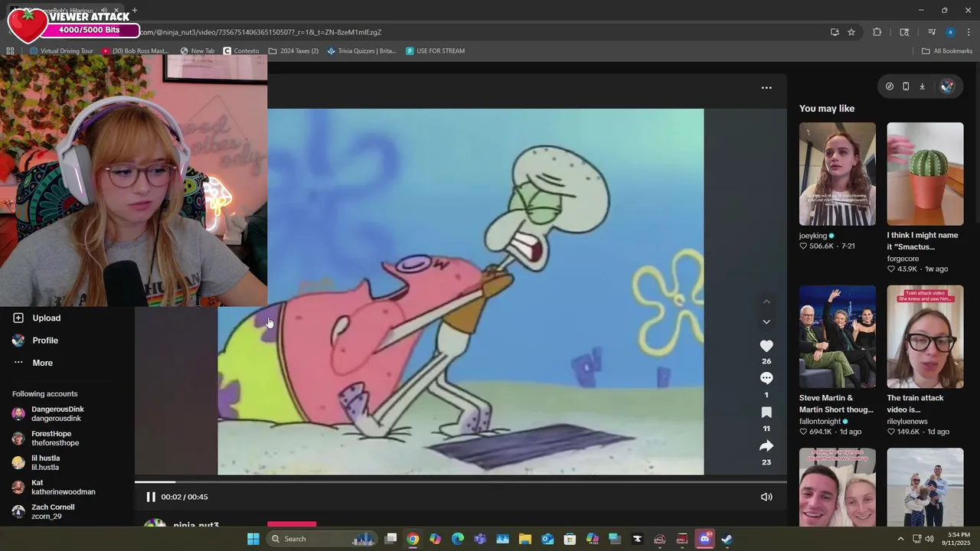980x551 pixels.
Task: Click the Upload plus icon in sidebar
Action: [x=18, y=318]
